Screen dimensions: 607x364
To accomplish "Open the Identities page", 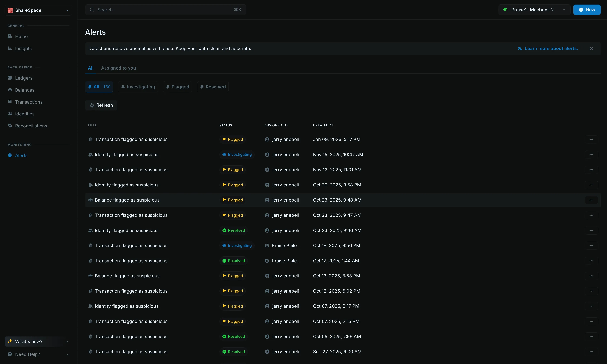I will pyautogui.click(x=25, y=114).
